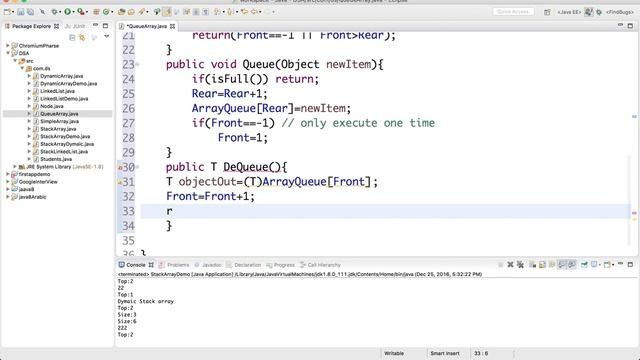Open the Progress tab
The width and height of the screenshot is (640, 360).
[280, 265]
